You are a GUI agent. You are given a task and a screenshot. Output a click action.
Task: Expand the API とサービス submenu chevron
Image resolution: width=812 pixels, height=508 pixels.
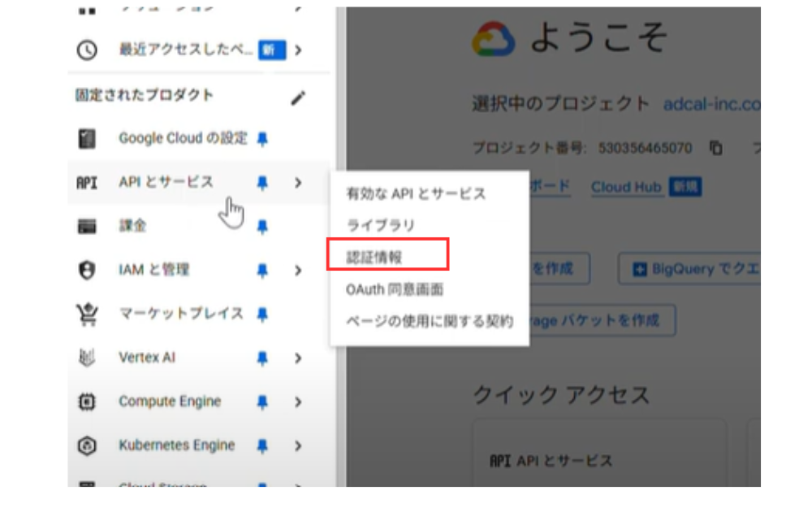(x=298, y=182)
